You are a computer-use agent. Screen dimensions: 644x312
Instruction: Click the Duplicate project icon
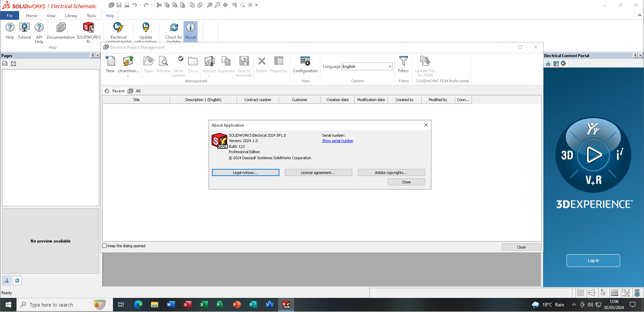[x=226, y=61]
